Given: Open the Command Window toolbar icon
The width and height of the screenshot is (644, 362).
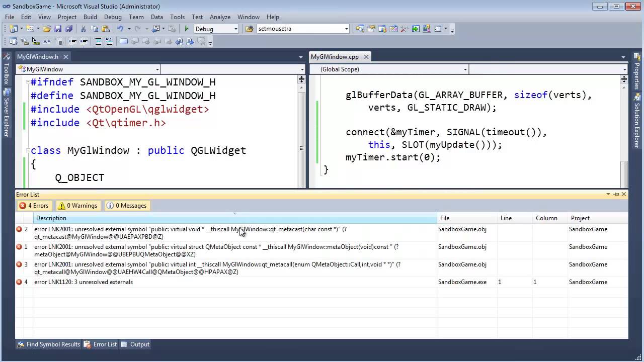Looking at the screenshot, I should 438,29.
